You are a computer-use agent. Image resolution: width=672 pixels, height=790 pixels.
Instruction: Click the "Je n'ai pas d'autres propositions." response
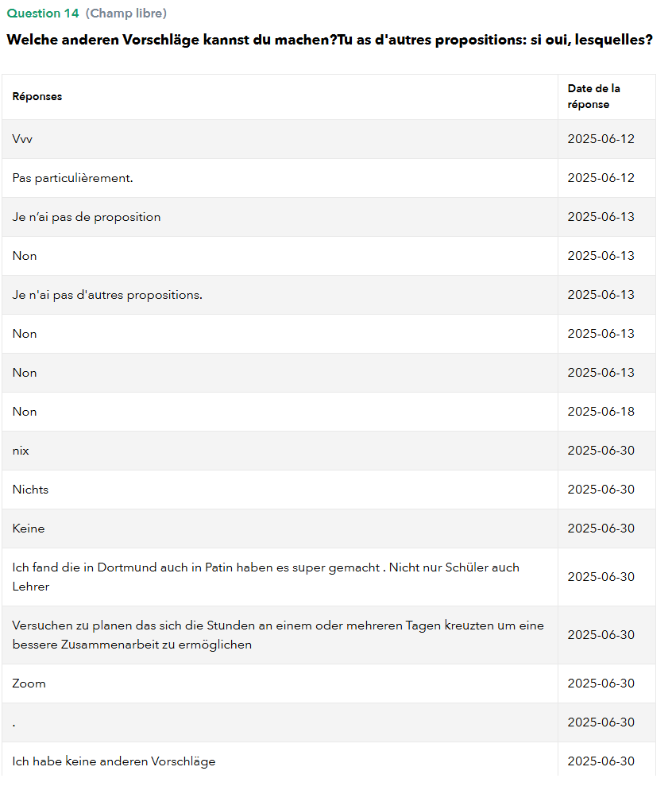tap(107, 295)
